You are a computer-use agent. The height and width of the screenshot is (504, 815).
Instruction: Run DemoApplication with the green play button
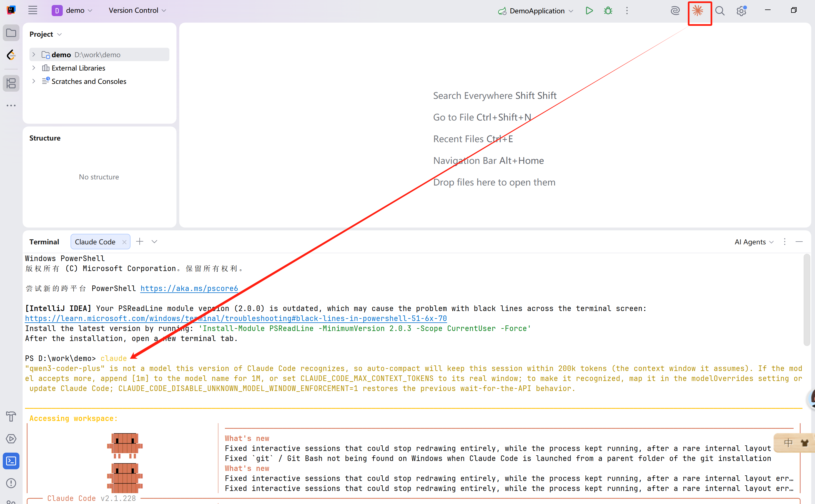click(x=589, y=11)
